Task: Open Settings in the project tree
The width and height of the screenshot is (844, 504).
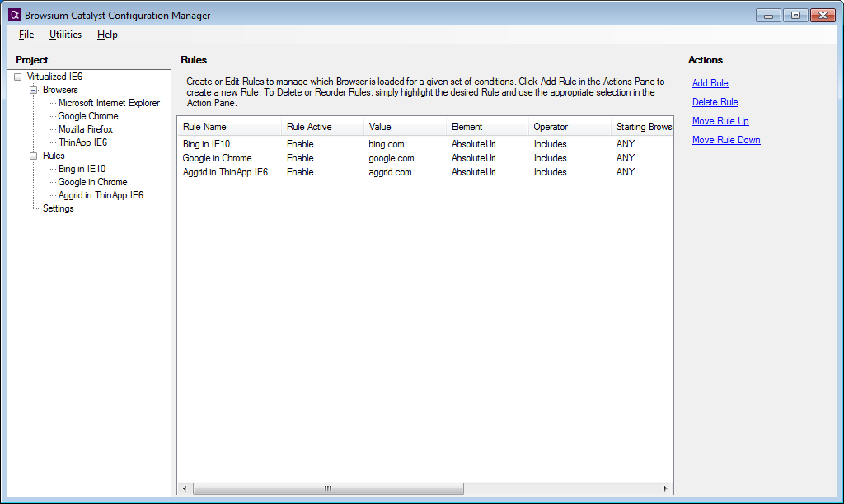Action: pyautogui.click(x=59, y=208)
